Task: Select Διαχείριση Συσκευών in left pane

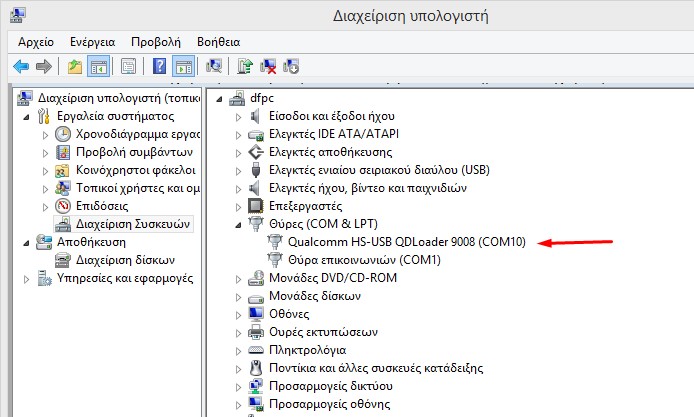Action: pos(134,223)
